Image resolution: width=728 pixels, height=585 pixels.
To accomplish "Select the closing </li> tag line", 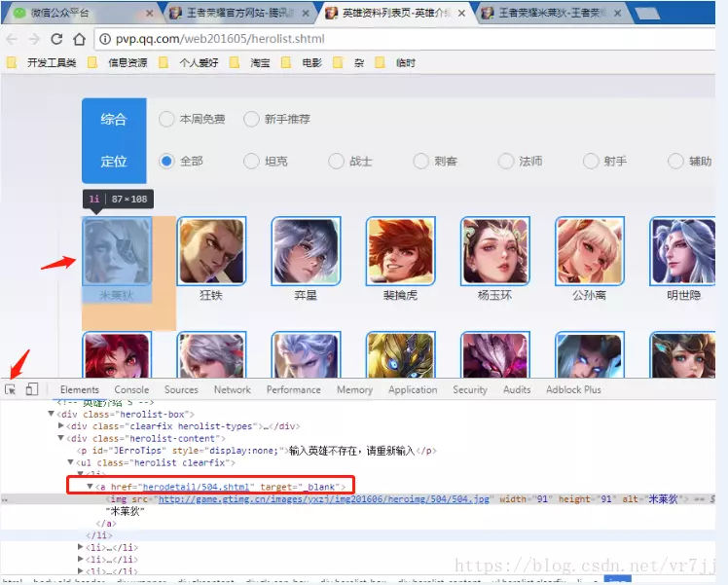I will (x=99, y=535).
